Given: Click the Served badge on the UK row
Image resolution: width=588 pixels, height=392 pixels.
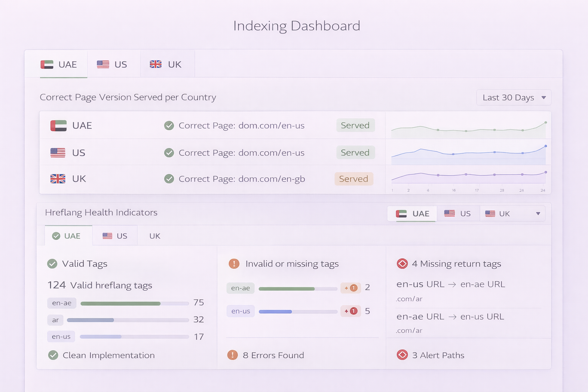Looking at the screenshot, I should click(x=353, y=178).
